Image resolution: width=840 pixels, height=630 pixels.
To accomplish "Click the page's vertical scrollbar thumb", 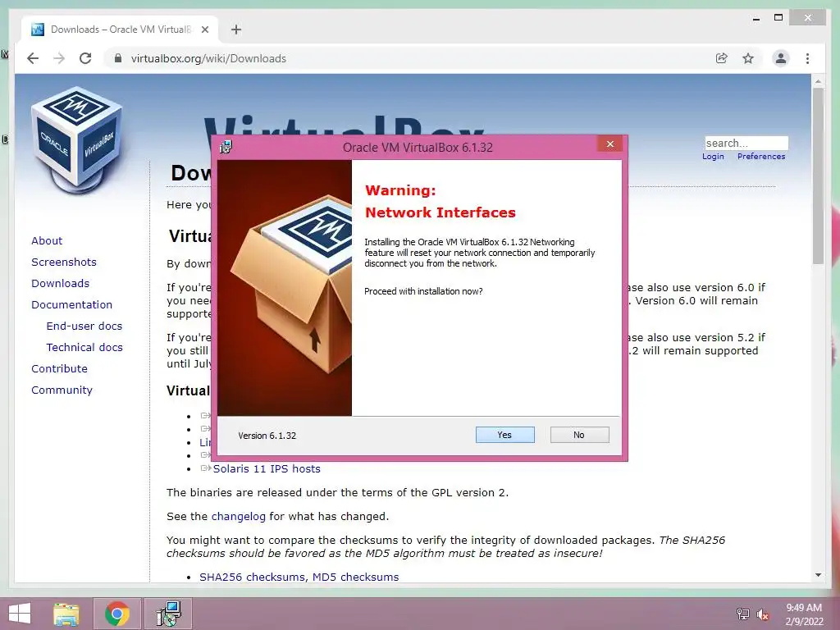I will pos(818,176).
